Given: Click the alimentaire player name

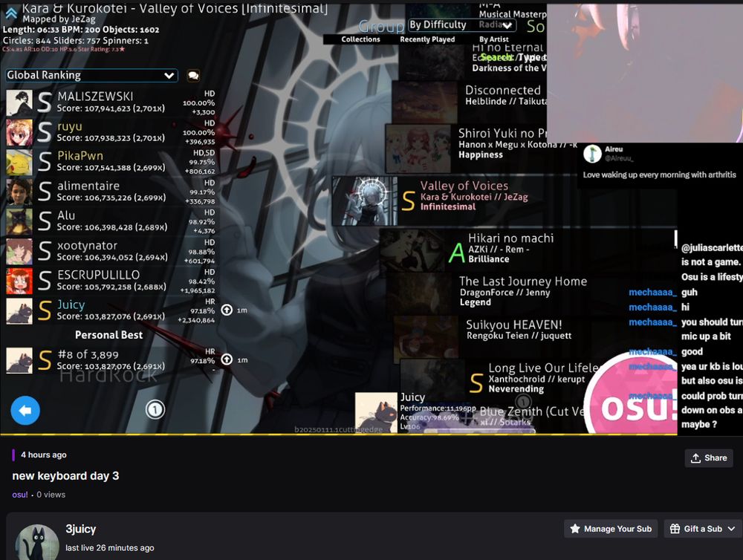Looking at the screenshot, I should point(88,186).
